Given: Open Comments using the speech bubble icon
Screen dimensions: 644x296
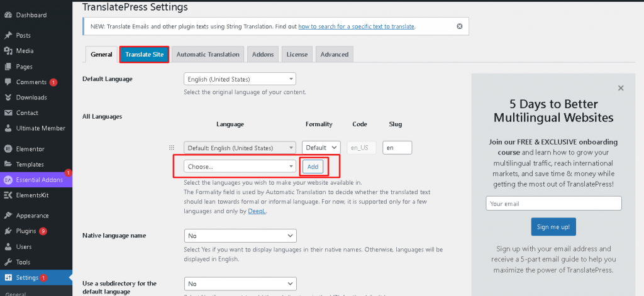Looking at the screenshot, I should [8, 82].
